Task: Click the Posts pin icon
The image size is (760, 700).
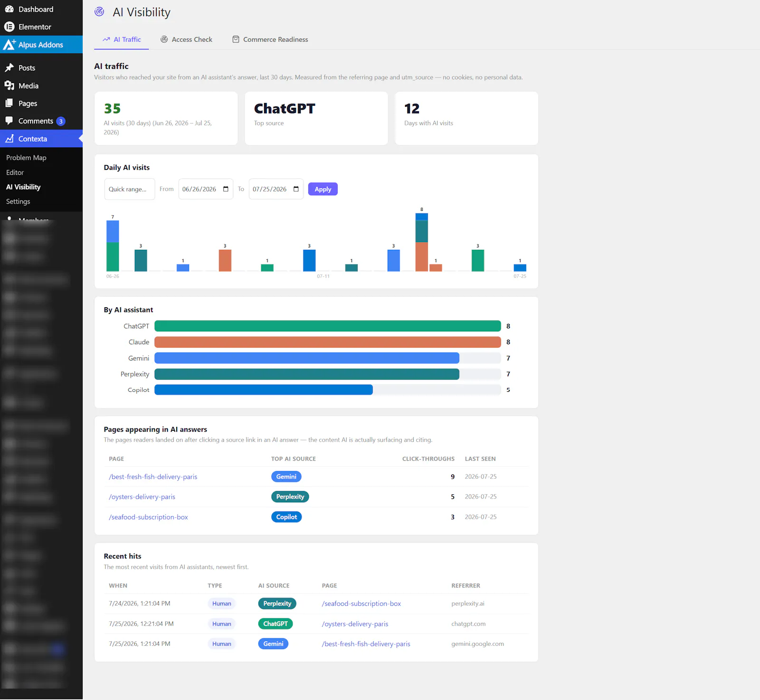Action: (9, 68)
